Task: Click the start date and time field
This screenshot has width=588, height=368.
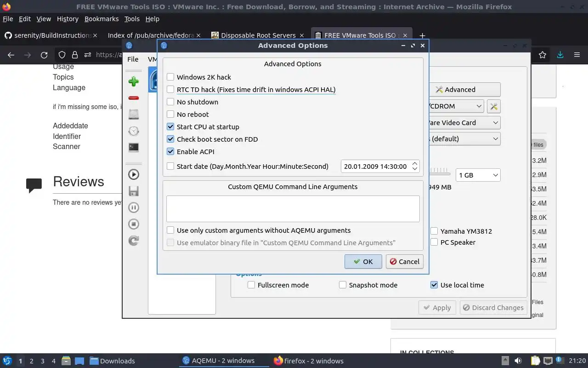Action: pyautogui.click(x=380, y=167)
